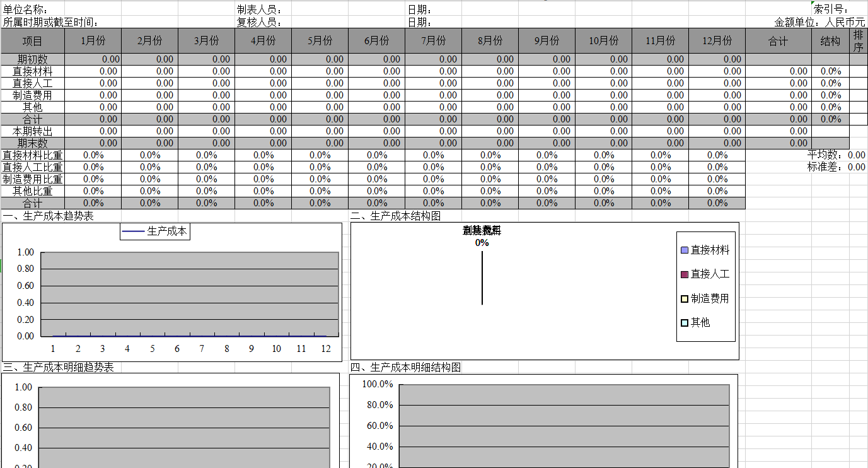The height and width of the screenshot is (468, 868).
Task: Select the 期初数 value under 12月份
Action: pos(717,59)
